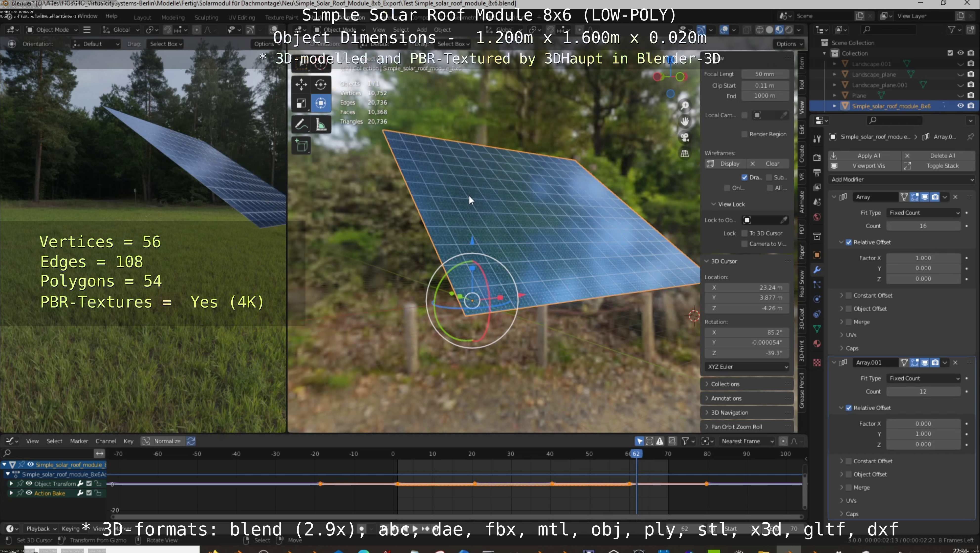
Task: Select the Move tool in the viewport toolbar
Action: (301, 84)
